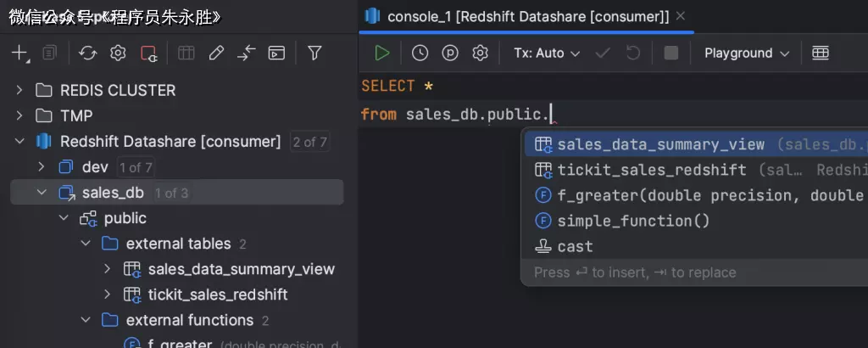Screen dimensions: 868x348
Task: Collapse the external tables folder
Action: (86, 244)
